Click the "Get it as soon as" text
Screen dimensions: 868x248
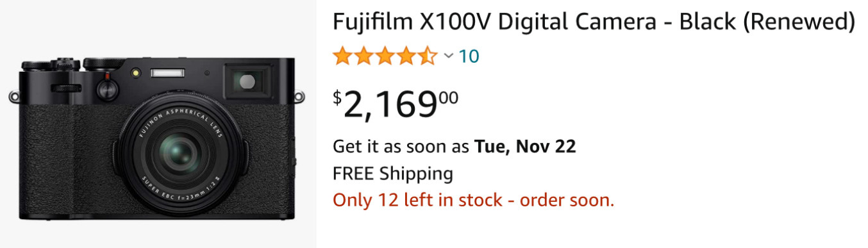[401, 147]
